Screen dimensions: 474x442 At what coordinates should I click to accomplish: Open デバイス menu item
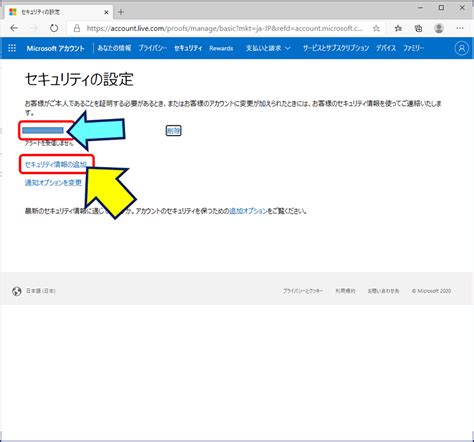click(386, 48)
